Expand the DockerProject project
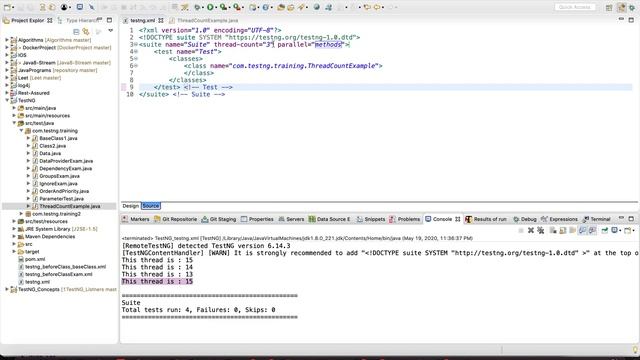The width and height of the screenshot is (640, 360). pos(7,47)
